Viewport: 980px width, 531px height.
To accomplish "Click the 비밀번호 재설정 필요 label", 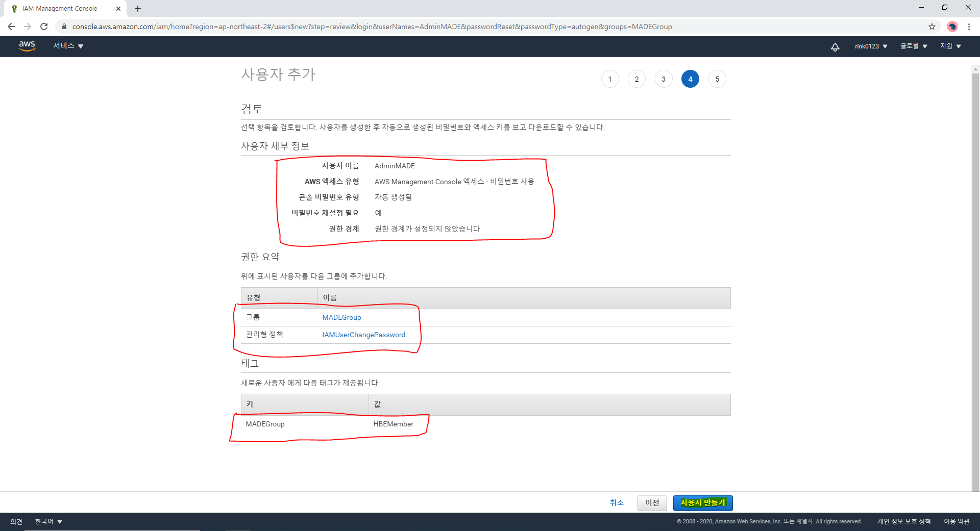I will (x=325, y=213).
